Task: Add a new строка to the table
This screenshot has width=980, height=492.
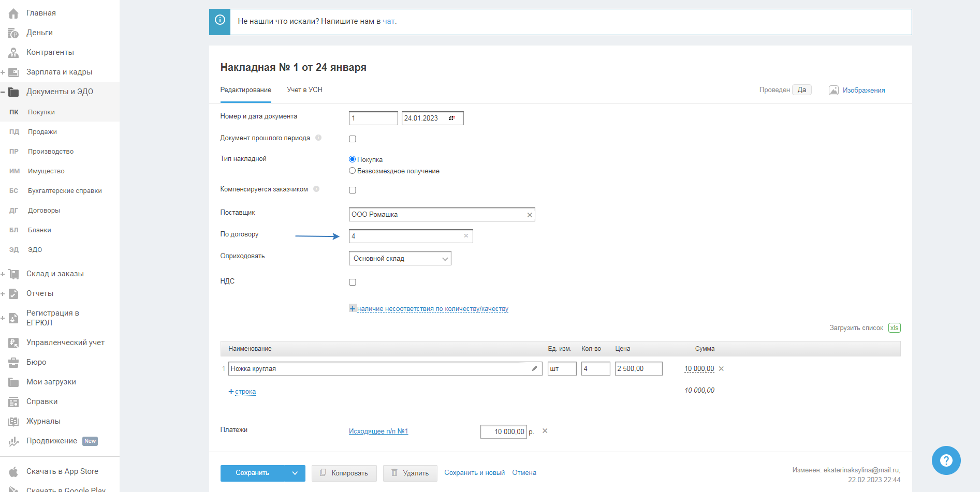Action: click(242, 392)
